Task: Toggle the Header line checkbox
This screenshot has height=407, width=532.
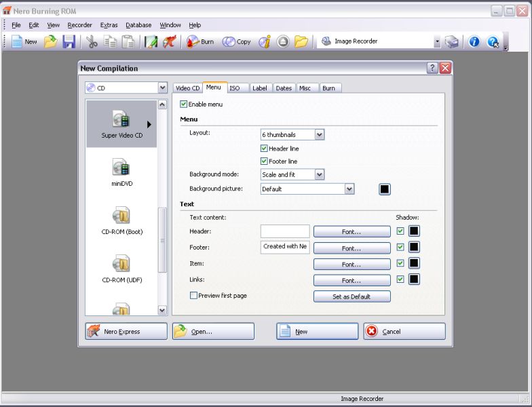Action: [x=264, y=148]
